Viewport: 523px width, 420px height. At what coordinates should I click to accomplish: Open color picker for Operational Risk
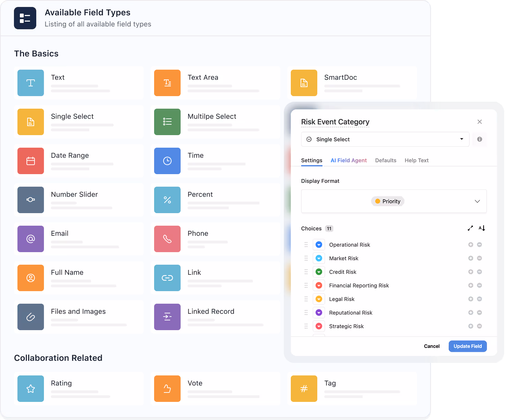(319, 245)
